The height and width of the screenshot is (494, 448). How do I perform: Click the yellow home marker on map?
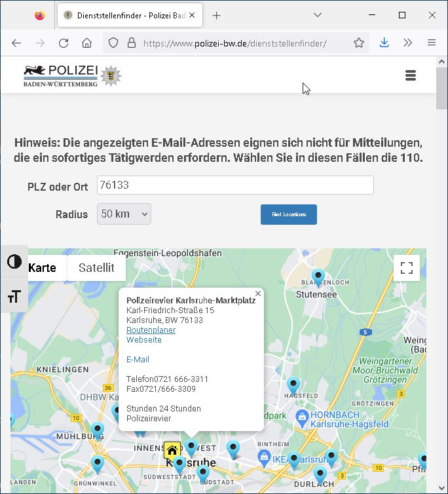172,450
